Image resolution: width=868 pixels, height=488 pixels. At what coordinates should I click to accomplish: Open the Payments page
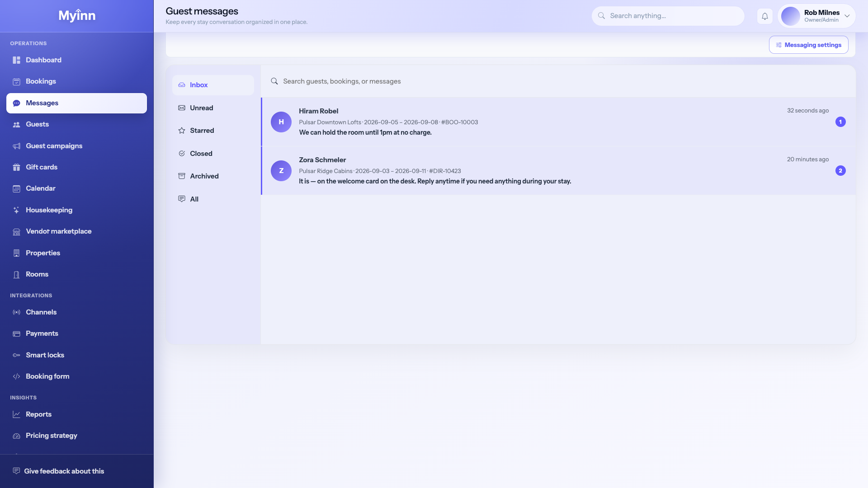click(x=76, y=333)
